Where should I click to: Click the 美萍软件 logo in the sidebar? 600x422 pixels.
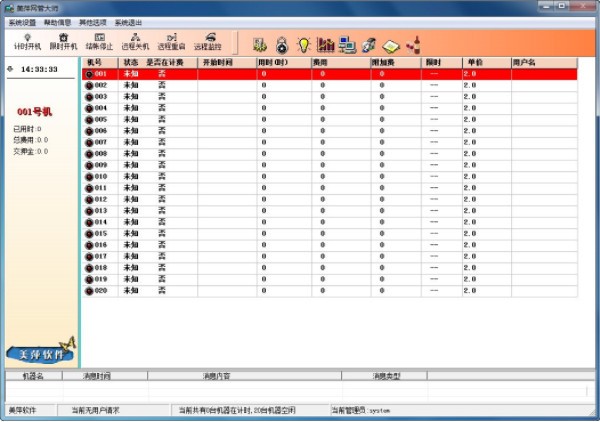click(x=41, y=351)
